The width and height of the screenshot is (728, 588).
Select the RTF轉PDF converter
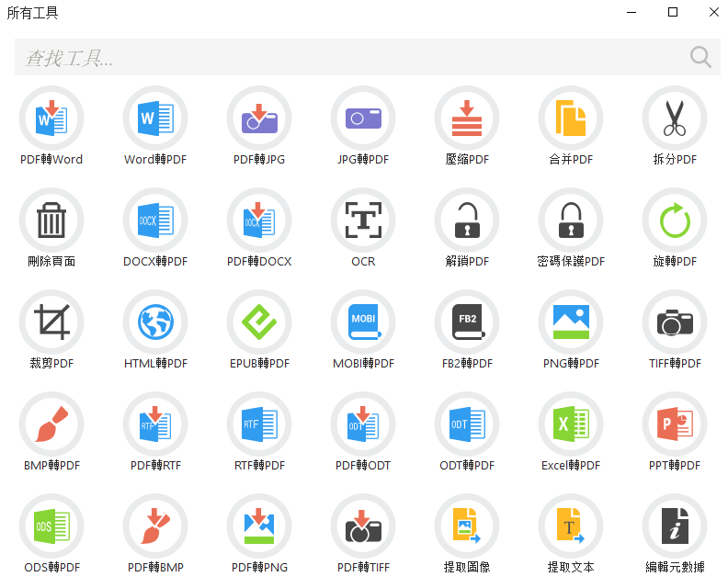pyautogui.click(x=259, y=424)
